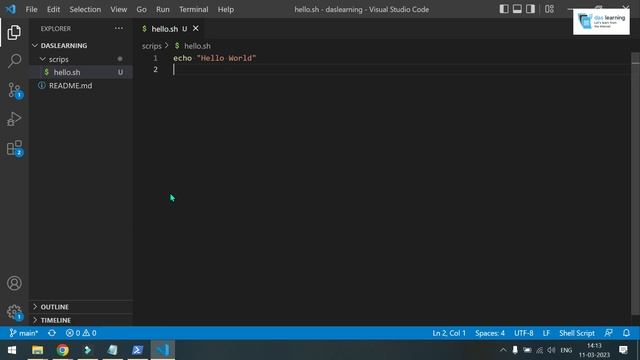Open Explorer's more actions ellipsis

119,29
